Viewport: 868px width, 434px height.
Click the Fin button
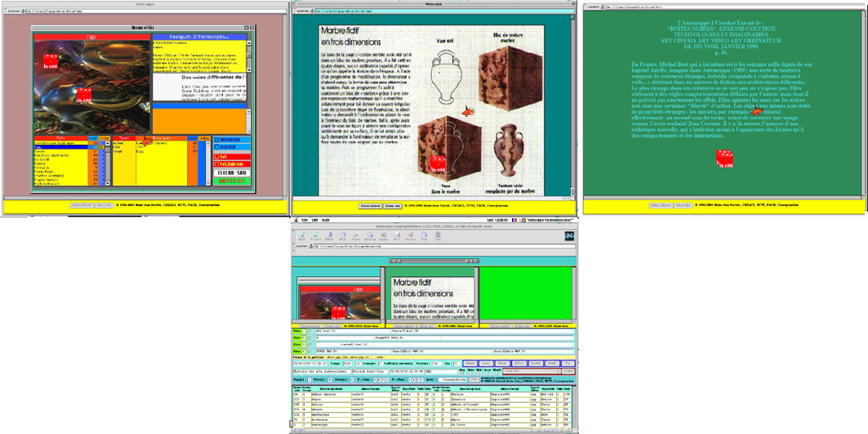(x=568, y=364)
